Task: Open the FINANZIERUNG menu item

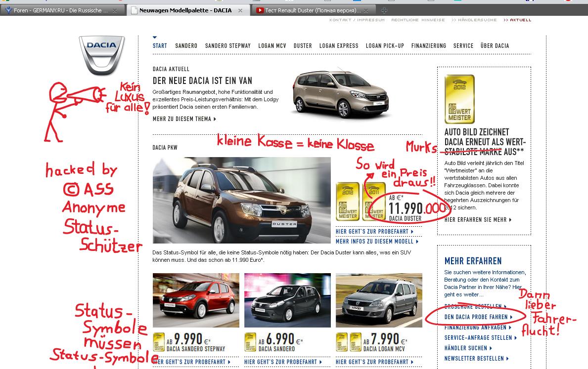Action: point(429,46)
